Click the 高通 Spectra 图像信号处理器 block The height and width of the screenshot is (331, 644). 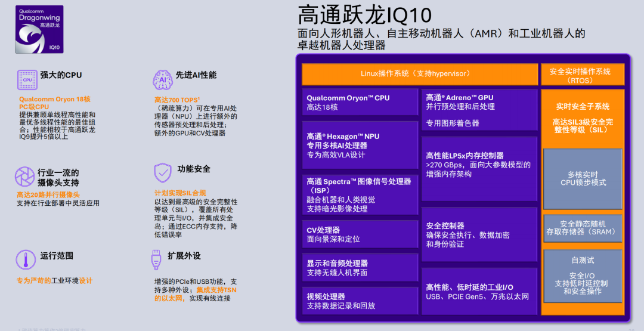coord(360,194)
